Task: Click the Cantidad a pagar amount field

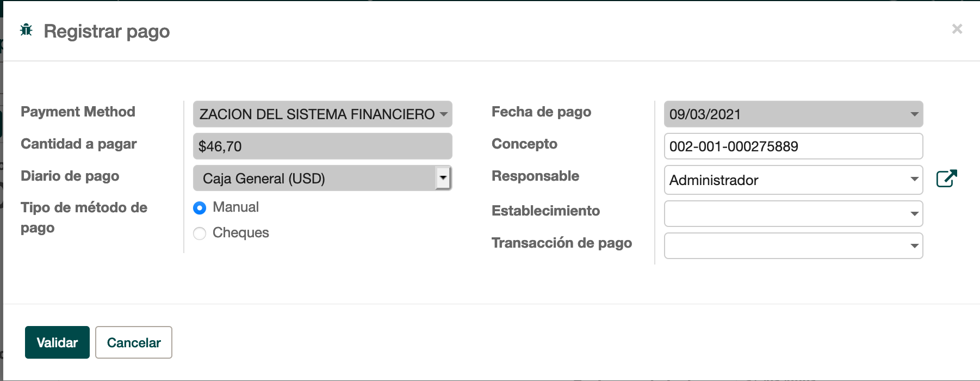Action: (322, 146)
